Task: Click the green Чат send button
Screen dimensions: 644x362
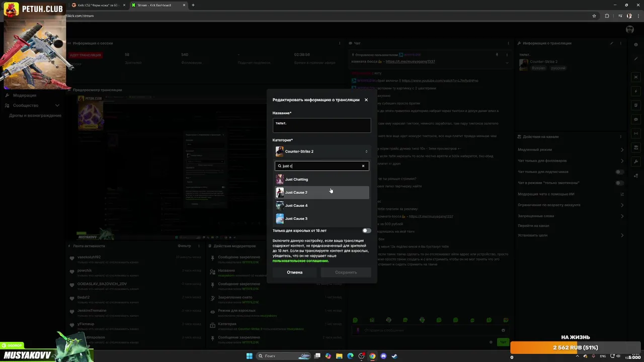Action: point(503,342)
